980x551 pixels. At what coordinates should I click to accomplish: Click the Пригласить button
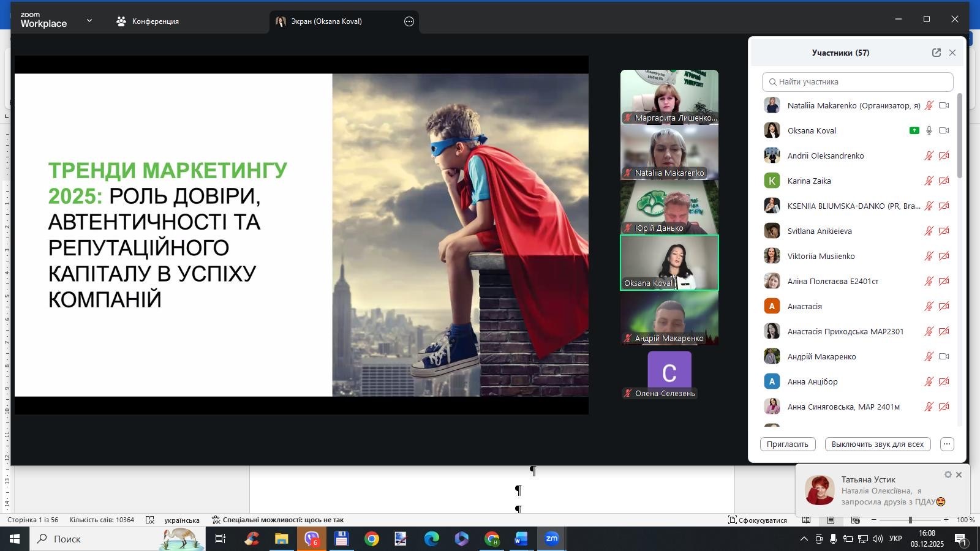pyautogui.click(x=788, y=444)
